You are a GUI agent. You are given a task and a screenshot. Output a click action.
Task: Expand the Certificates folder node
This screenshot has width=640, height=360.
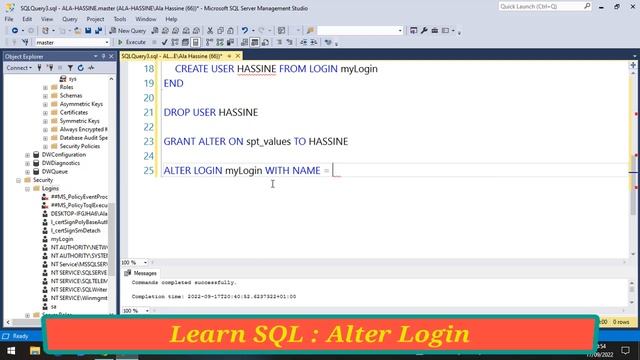coord(45,113)
